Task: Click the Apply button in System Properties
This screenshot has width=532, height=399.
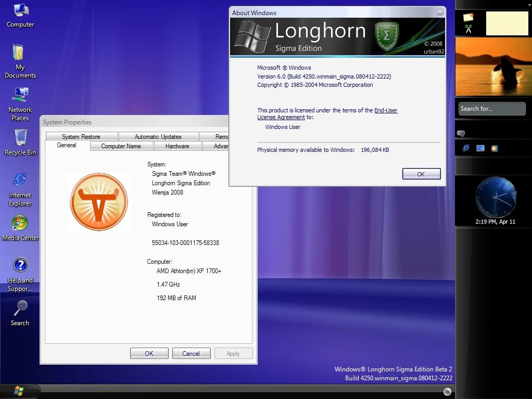Action: point(233,353)
